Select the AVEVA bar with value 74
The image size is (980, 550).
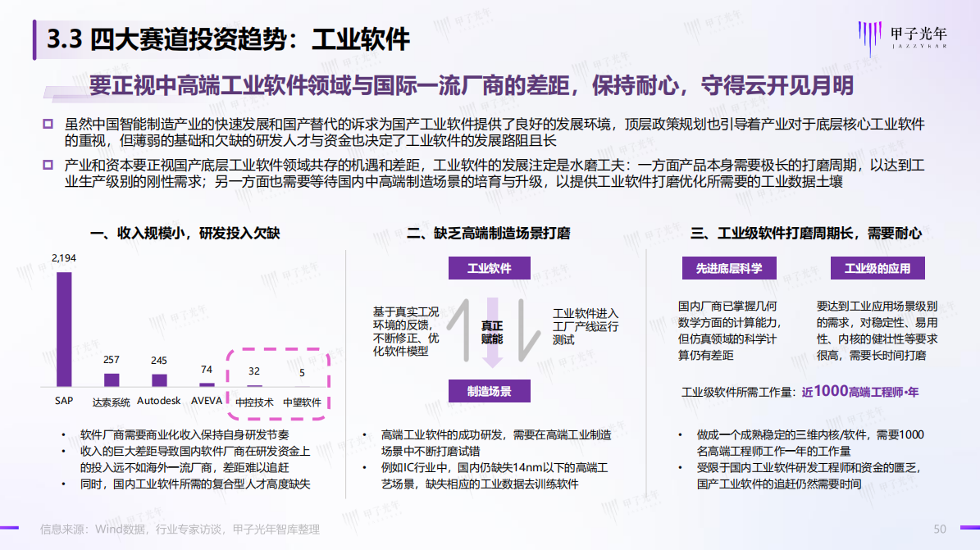[x=207, y=384]
